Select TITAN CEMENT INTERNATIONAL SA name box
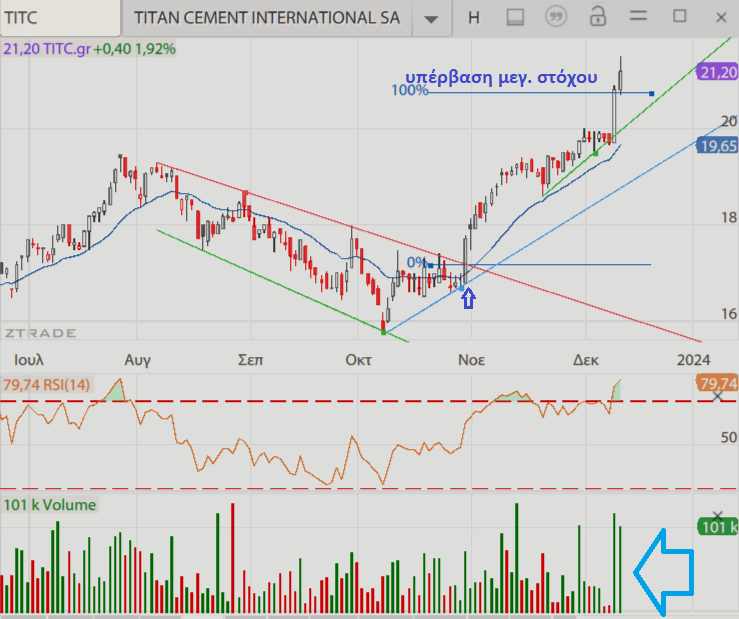The image size is (739, 619). click(x=267, y=18)
